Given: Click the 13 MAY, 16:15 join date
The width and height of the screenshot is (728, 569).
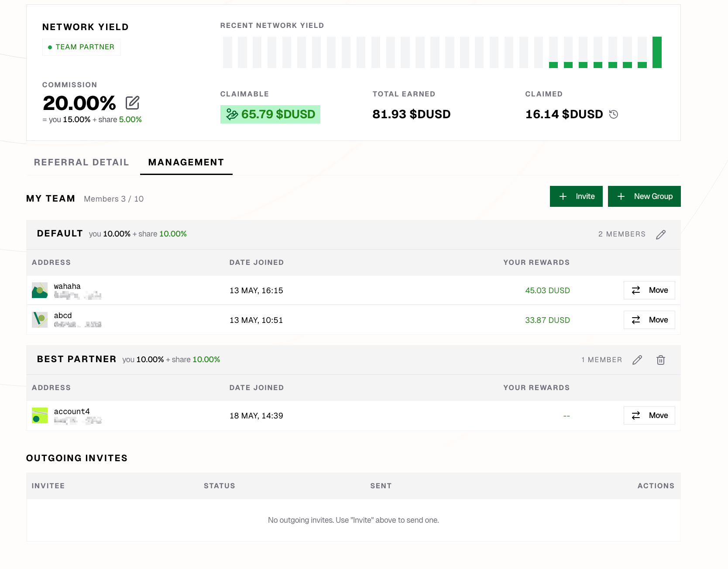Looking at the screenshot, I should (x=256, y=291).
